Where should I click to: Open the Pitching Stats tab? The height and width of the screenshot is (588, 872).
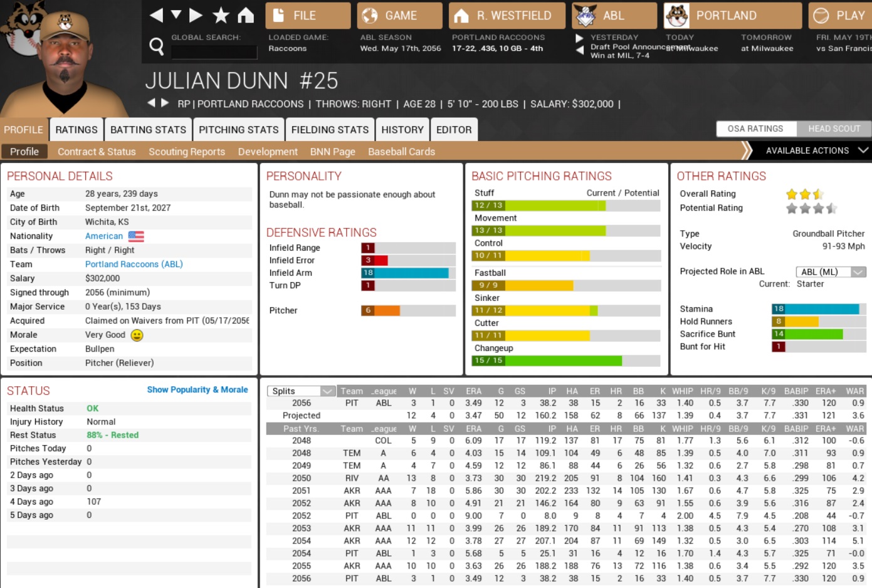238,130
